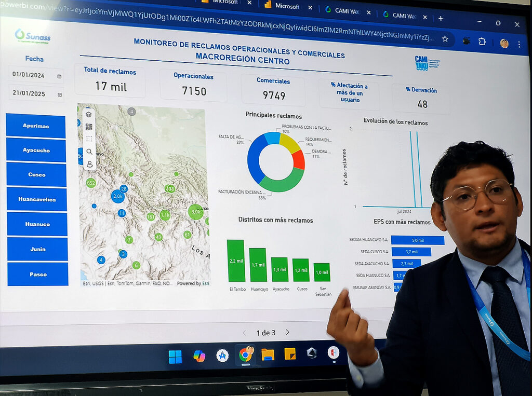The width and height of the screenshot is (532, 396).
Task: Select the SEDA AYACUCHO bar showing 2,7 mil
Action: (406, 264)
